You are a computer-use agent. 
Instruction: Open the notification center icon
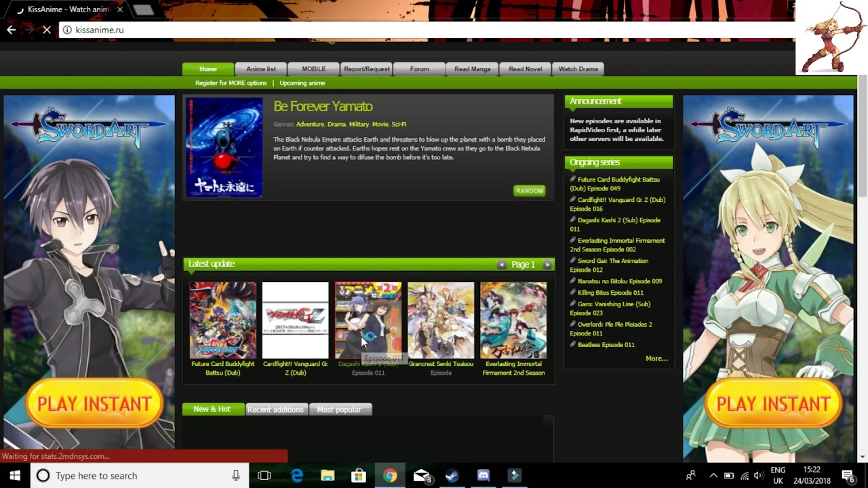click(x=848, y=476)
